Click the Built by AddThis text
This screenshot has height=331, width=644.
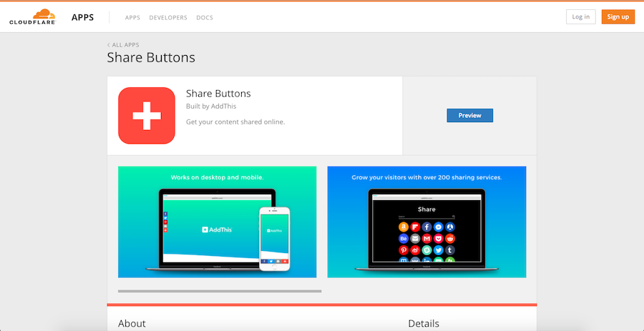211,107
